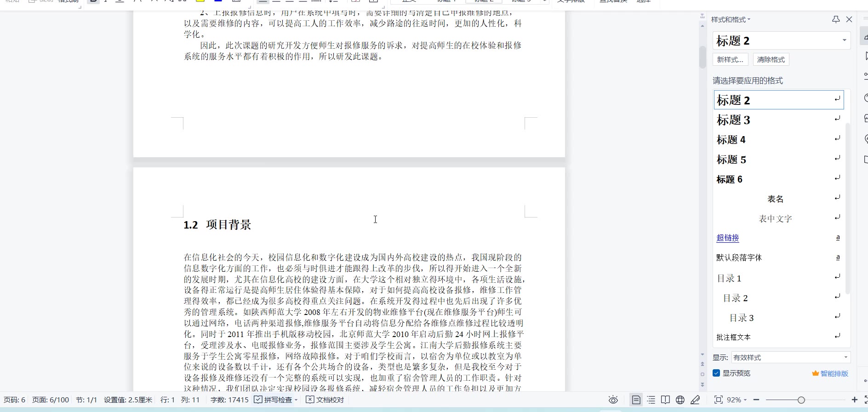This screenshot has width=868, height=412.
Task: Jump to the next page with the double-arrow button
Action: pyautogui.click(x=702, y=384)
